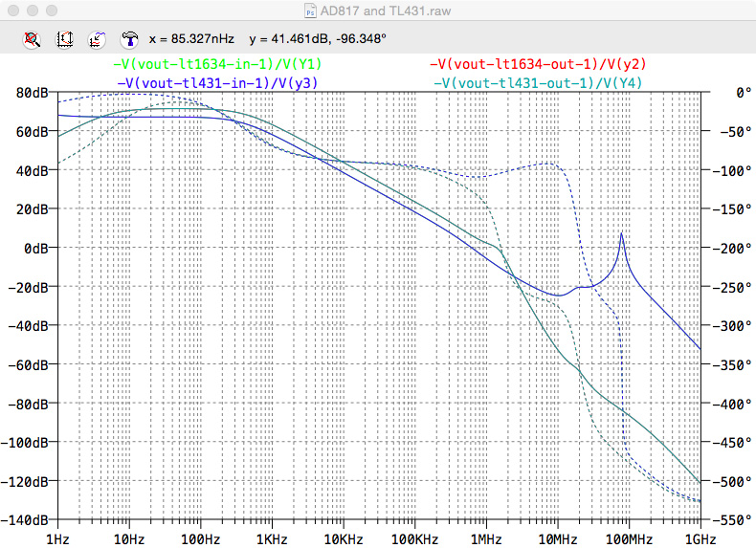Click the 80dB label on the left axis

[33, 93]
